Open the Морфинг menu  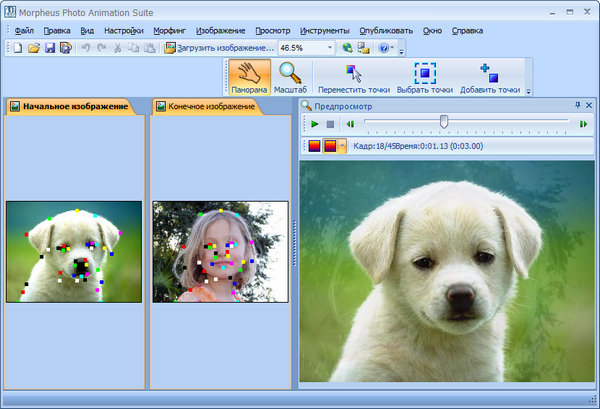pyautogui.click(x=176, y=31)
